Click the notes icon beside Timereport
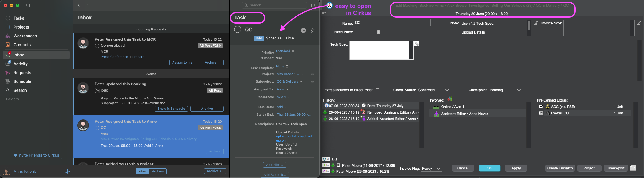The width and height of the screenshot is (644, 178). coord(633,168)
